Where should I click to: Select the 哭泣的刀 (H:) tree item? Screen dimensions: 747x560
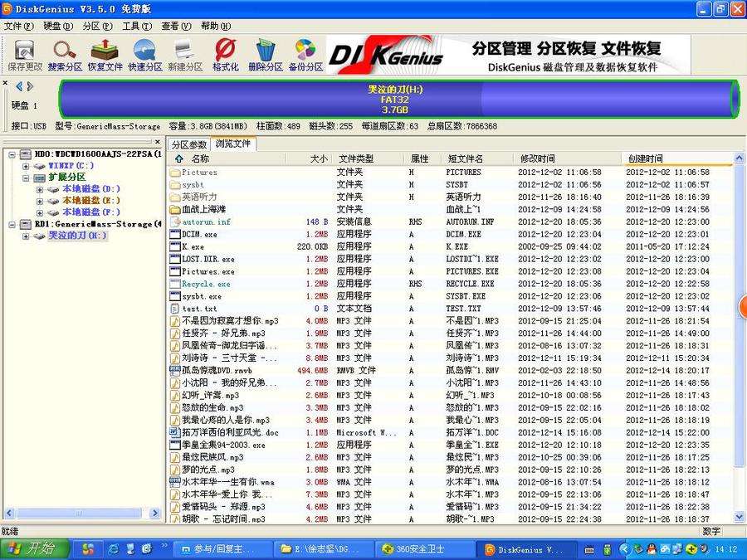(x=78, y=236)
